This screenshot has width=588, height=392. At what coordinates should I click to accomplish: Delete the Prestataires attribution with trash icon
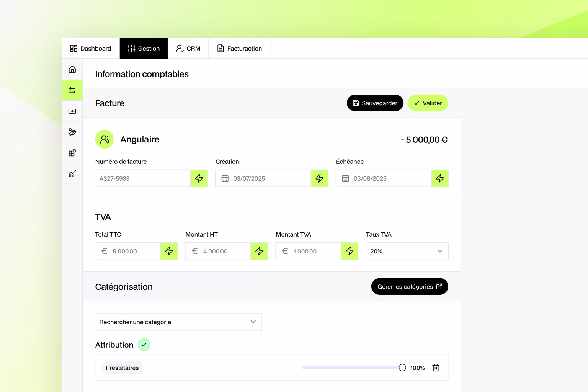point(436,368)
